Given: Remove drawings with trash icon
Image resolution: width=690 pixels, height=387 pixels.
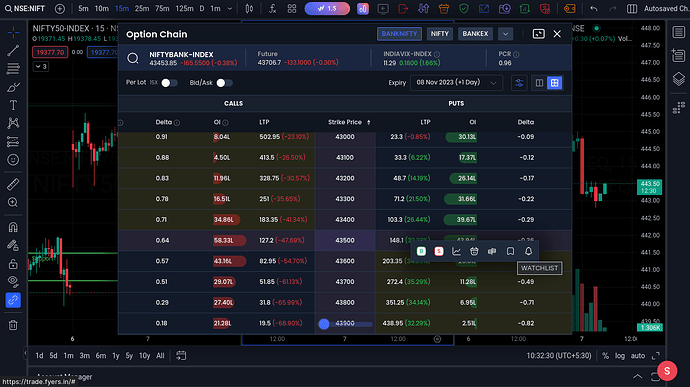Looking at the screenshot, I should point(13,325).
